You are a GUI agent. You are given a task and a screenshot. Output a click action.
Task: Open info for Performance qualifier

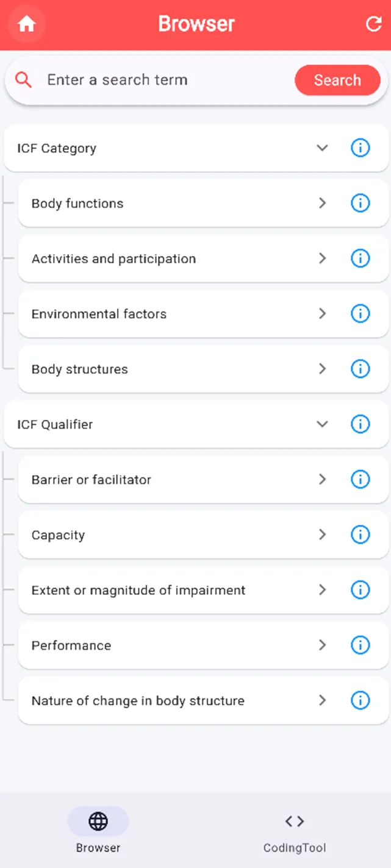click(361, 645)
